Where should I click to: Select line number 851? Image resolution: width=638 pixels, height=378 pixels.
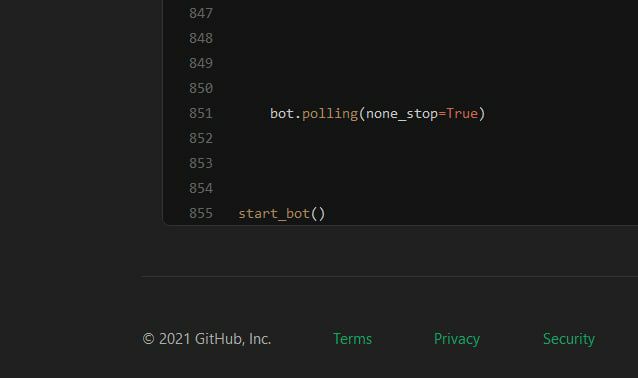click(201, 114)
